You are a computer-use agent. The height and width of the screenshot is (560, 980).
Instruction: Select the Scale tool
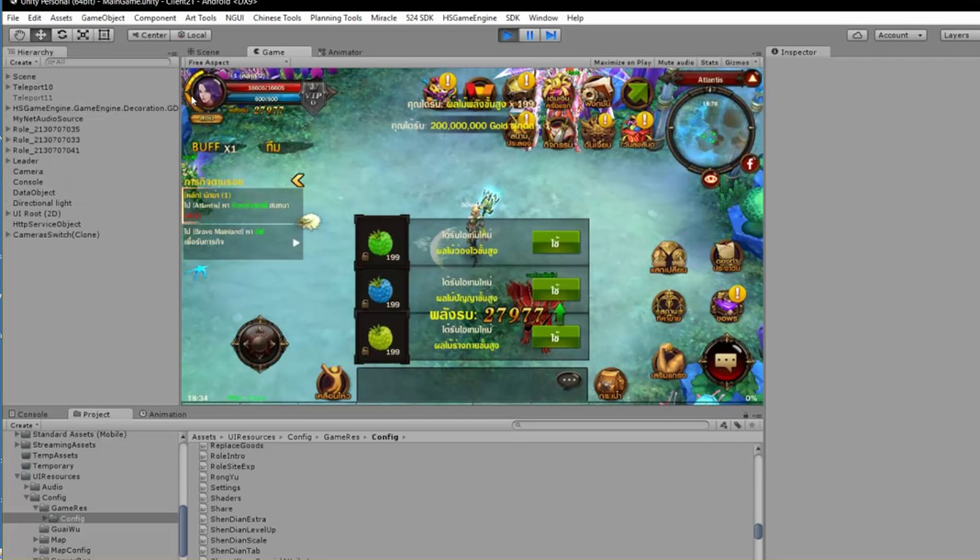82,34
